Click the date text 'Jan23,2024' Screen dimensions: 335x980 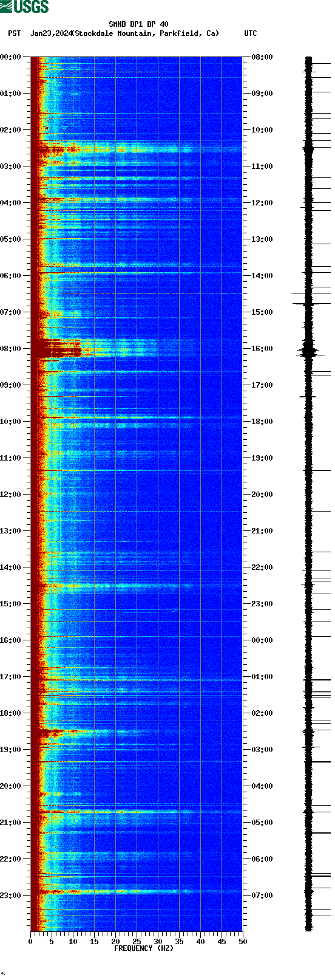pyautogui.click(x=50, y=33)
